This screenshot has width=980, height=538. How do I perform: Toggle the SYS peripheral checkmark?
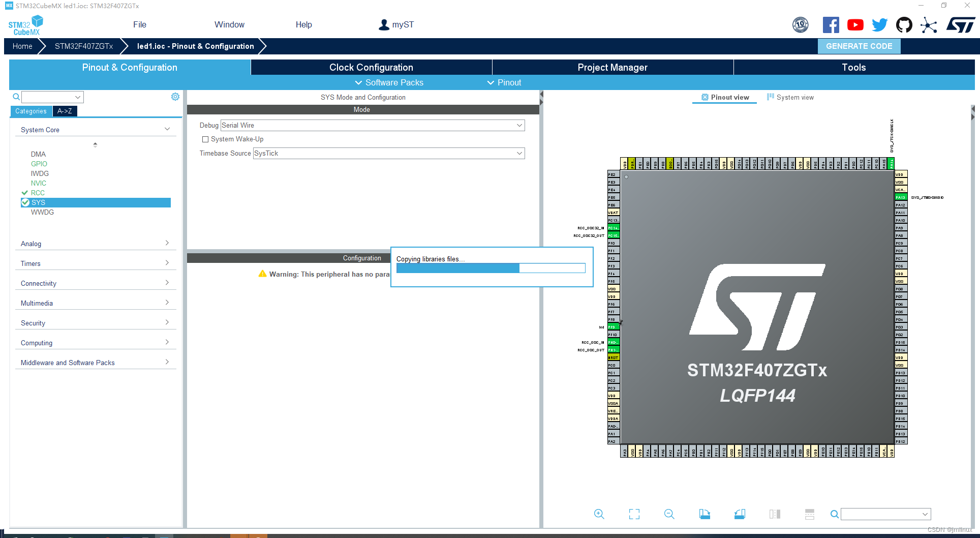tap(25, 202)
